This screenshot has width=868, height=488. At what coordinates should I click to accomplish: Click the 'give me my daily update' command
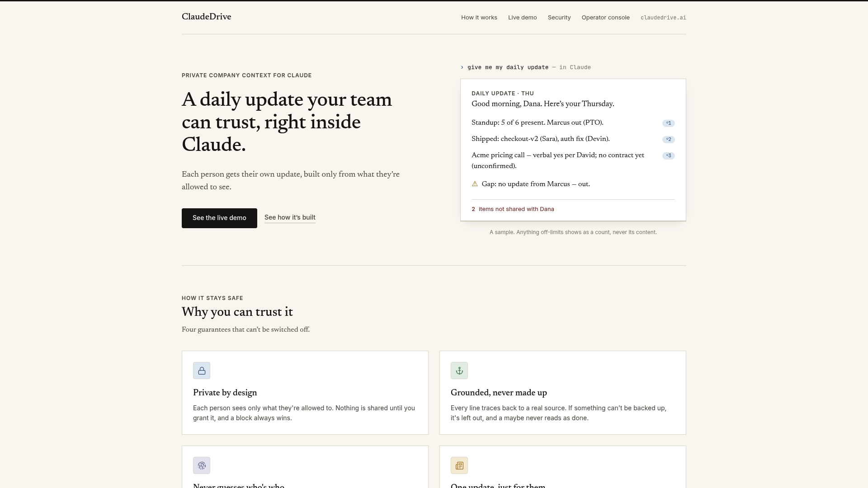click(508, 67)
